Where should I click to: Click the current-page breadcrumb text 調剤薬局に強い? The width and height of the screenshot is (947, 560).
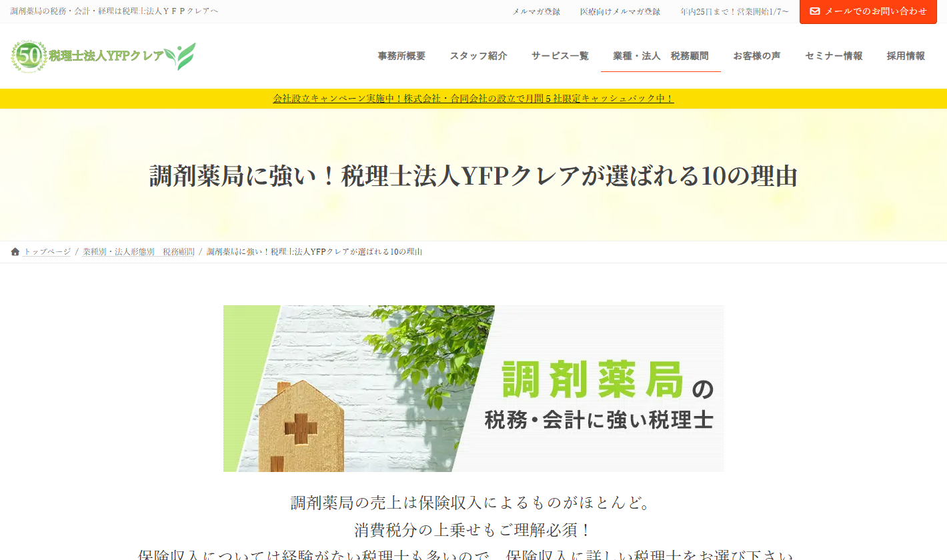pyautogui.click(x=315, y=252)
